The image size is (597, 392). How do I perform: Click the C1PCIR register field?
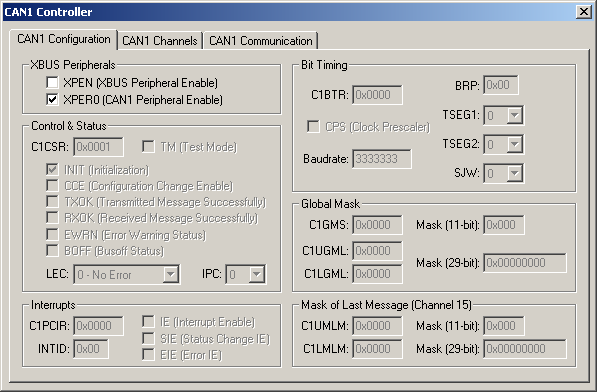coord(99,326)
